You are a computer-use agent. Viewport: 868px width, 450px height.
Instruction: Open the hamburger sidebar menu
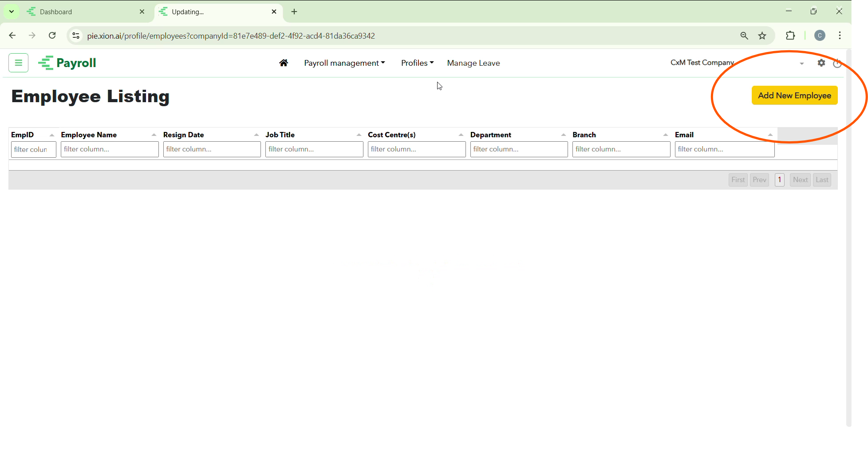coord(18,63)
